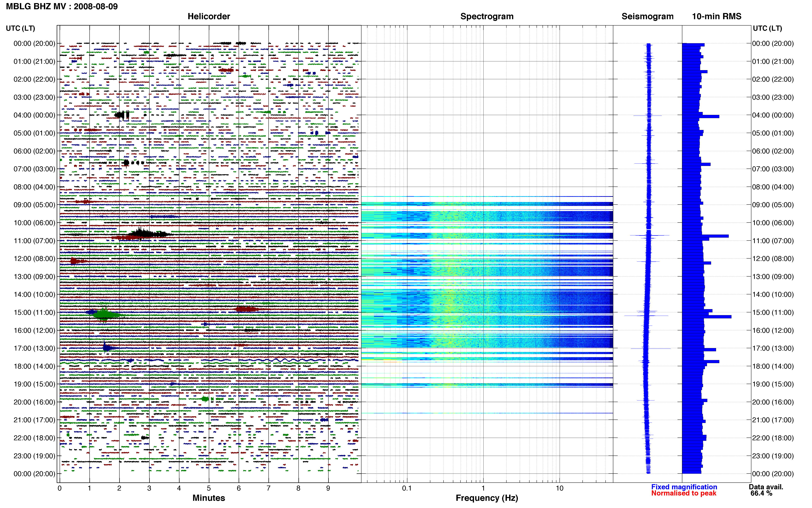
Task: Click the Frequency (Hz) axis title
Action: click(487, 498)
